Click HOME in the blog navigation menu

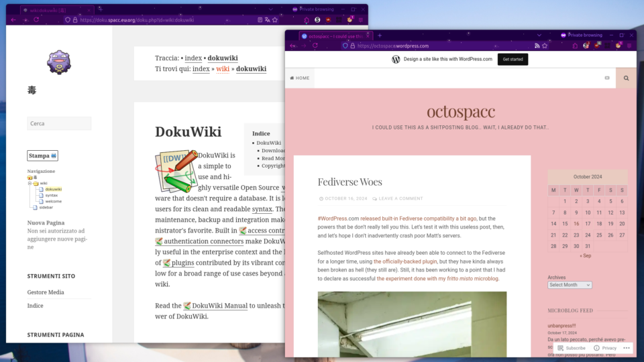pos(300,78)
